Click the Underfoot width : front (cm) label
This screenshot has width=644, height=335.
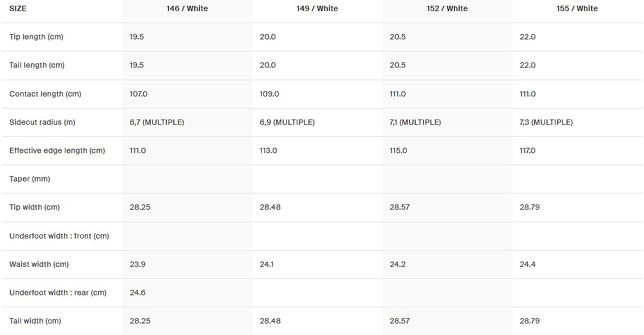[x=59, y=236]
